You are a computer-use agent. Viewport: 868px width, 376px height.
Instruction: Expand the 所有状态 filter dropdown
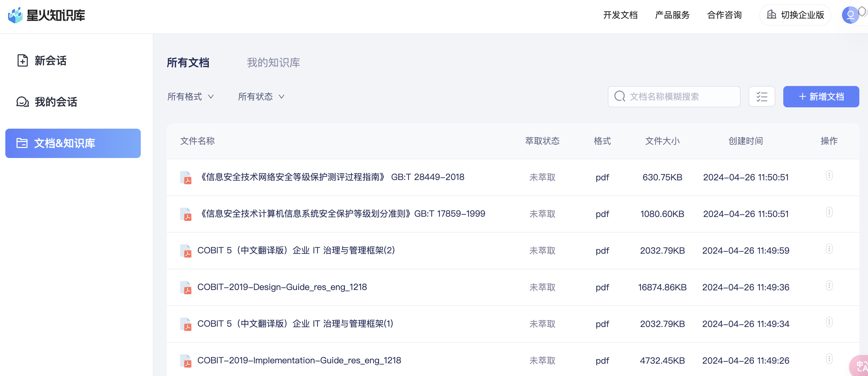click(x=261, y=97)
